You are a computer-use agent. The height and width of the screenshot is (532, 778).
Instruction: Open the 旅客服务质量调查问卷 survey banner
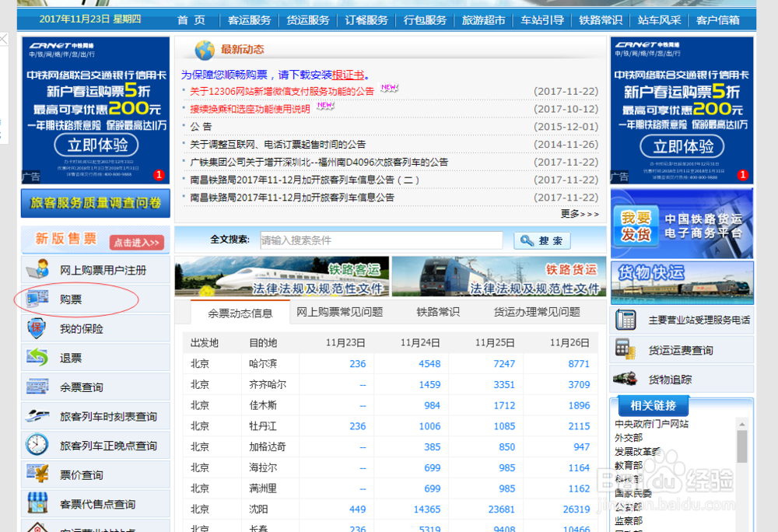(x=95, y=203)
